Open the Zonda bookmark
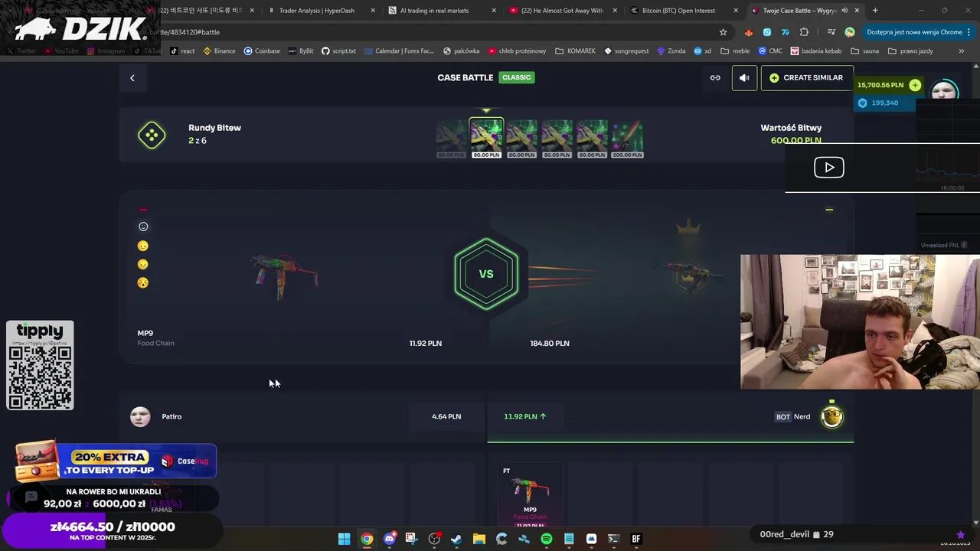This screenshot has height=551, width=980. pos(671,51)
